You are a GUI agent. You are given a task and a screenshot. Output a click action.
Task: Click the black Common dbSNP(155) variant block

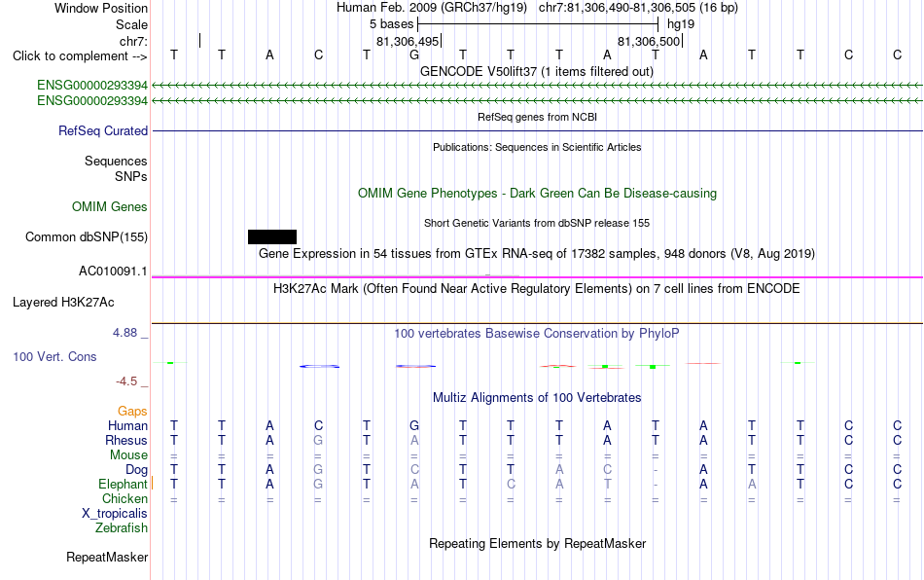(x=272, y=236)
